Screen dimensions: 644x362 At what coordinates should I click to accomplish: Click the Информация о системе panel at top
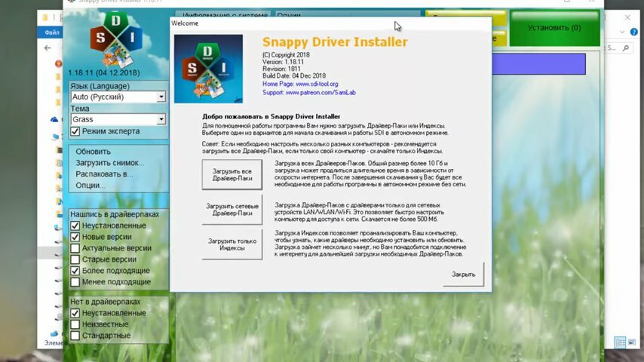tap(225, 15)
